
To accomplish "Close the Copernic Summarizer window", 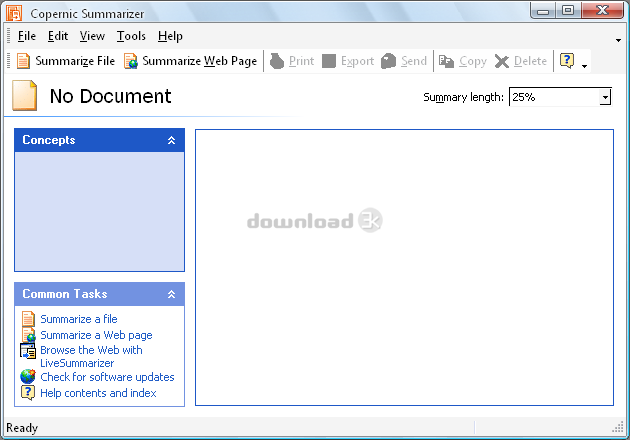I will coord(602,11).
